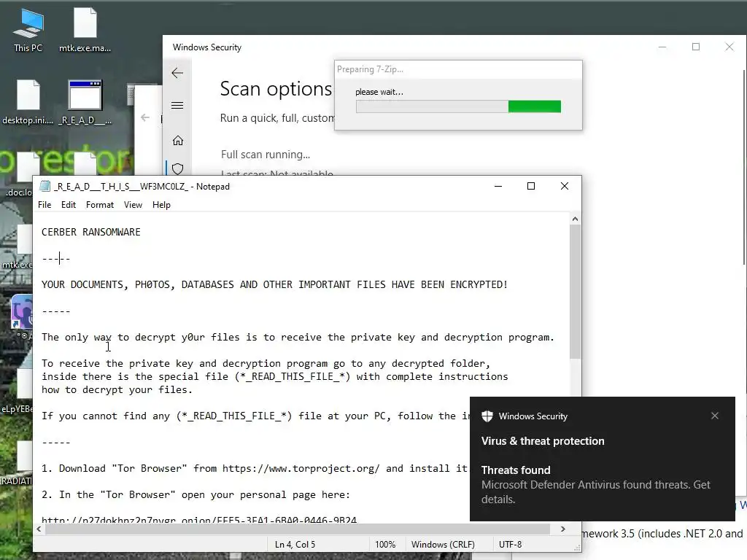Open This PC desktop icon
This screenshot has height=560, width=747.
[x=28, y=30]
